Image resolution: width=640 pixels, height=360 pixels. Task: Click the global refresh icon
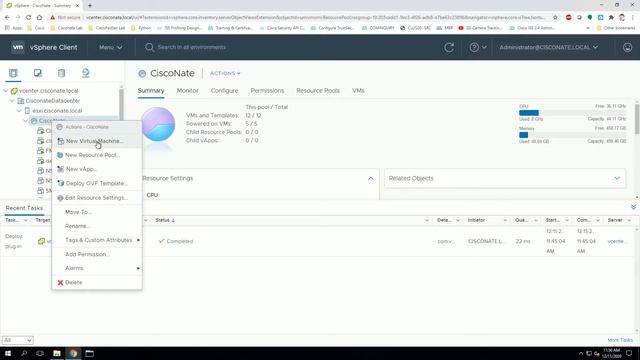(449, 47)
